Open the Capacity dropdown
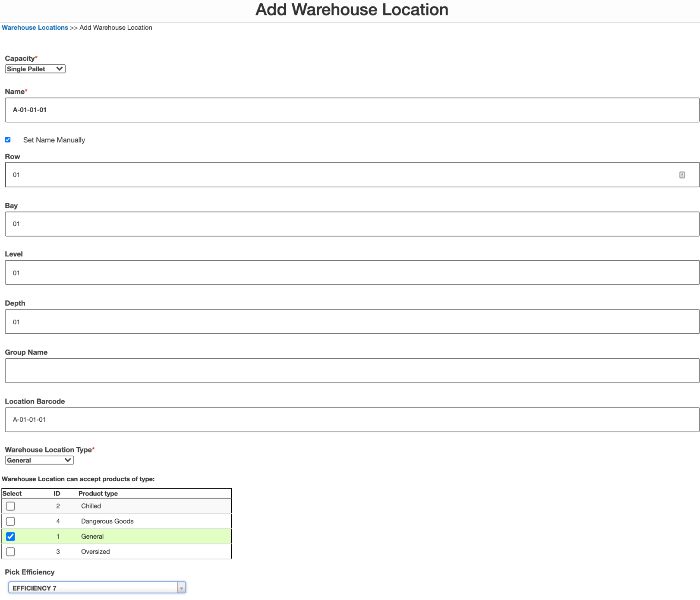Image resolution: width=700 pixels, height=600 pixels. (x=35, y=69)
